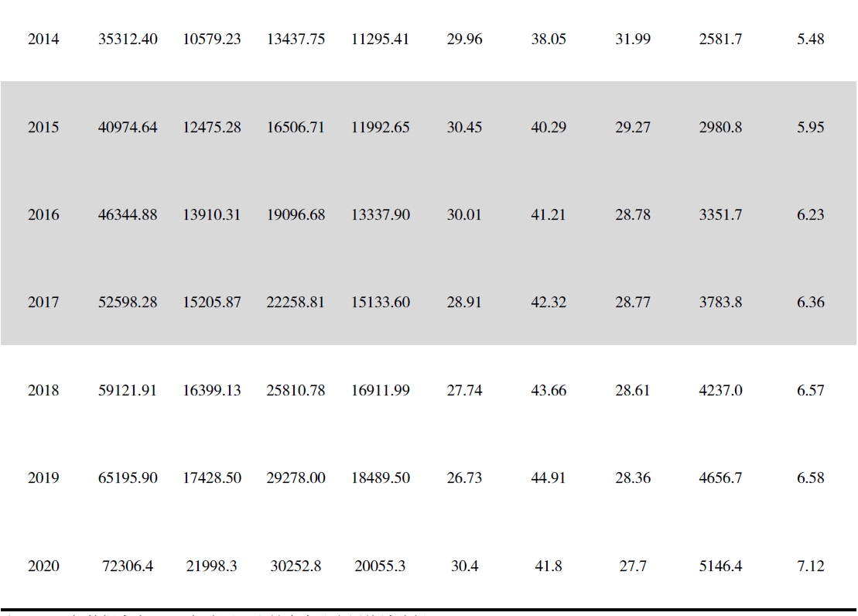This screenshot has width=858, height=616.
Task: Select cell with 4237.0
Action: [x=720, y=390]
